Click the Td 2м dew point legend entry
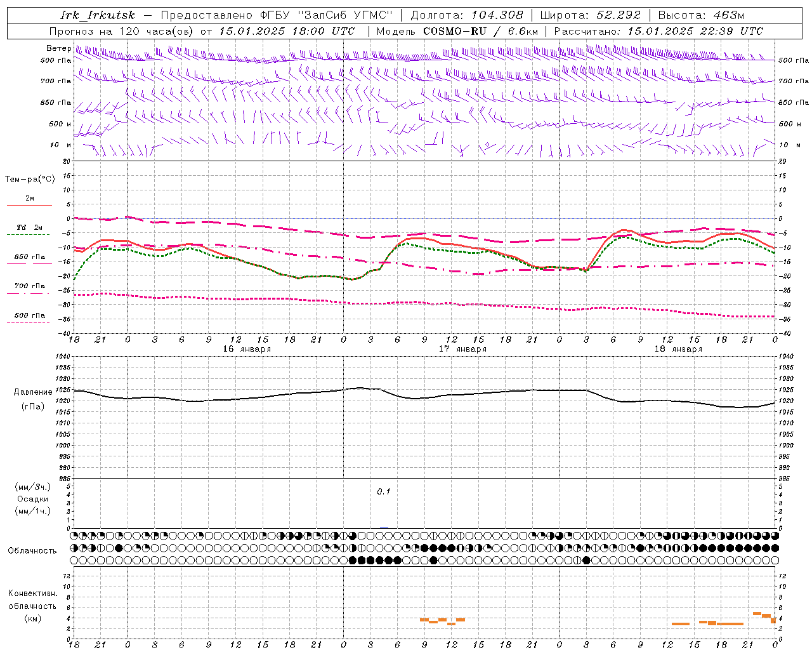The height and width of the screenshot is (650, 812). [30, 227]
